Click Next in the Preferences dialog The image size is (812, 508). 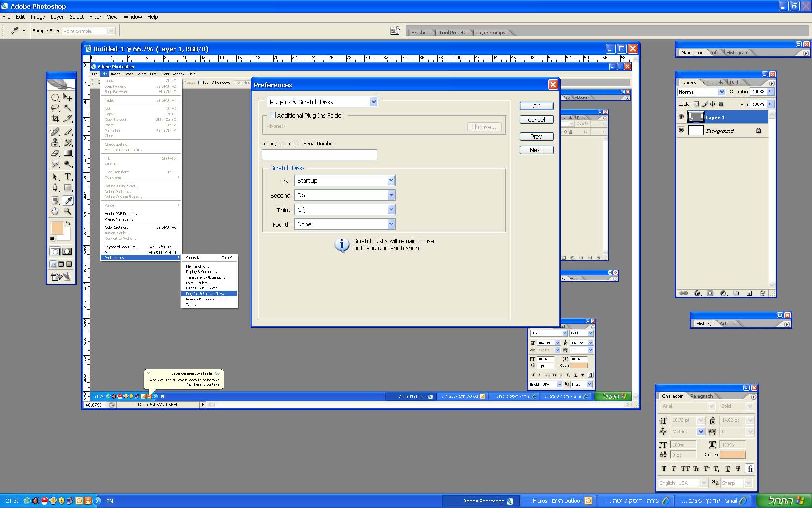(536, 150)
